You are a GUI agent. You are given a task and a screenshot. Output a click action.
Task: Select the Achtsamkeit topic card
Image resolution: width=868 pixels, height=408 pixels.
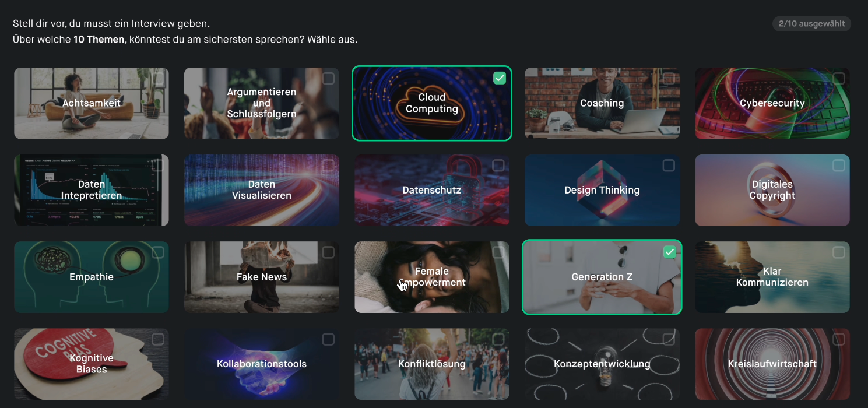[92, 103]
